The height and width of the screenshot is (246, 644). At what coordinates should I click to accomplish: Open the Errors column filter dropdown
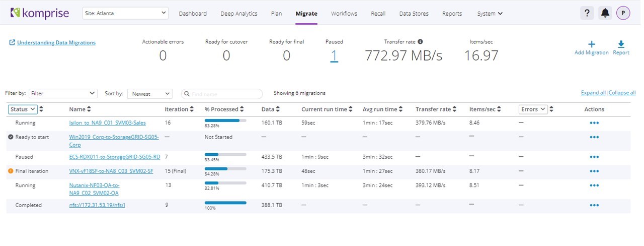(x=533, y=109)
